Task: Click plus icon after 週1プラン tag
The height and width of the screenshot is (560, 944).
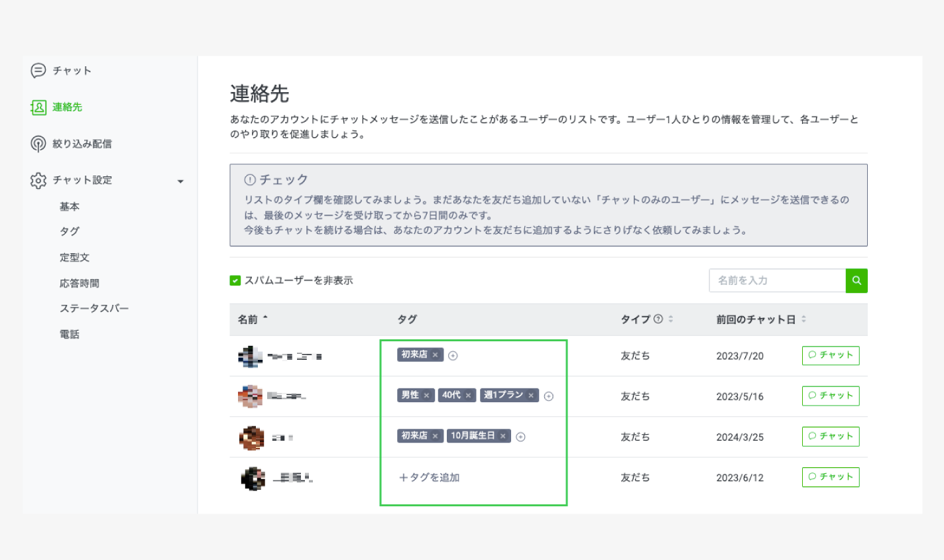Action: click(549, 396)
